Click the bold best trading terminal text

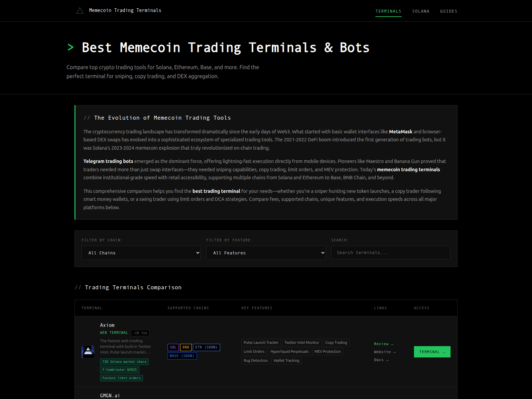click(x=216, y=191)
